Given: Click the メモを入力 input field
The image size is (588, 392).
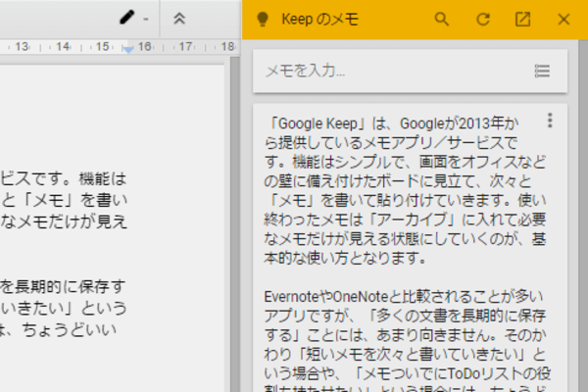Looking at the screenshot, I should coord(410,71).
